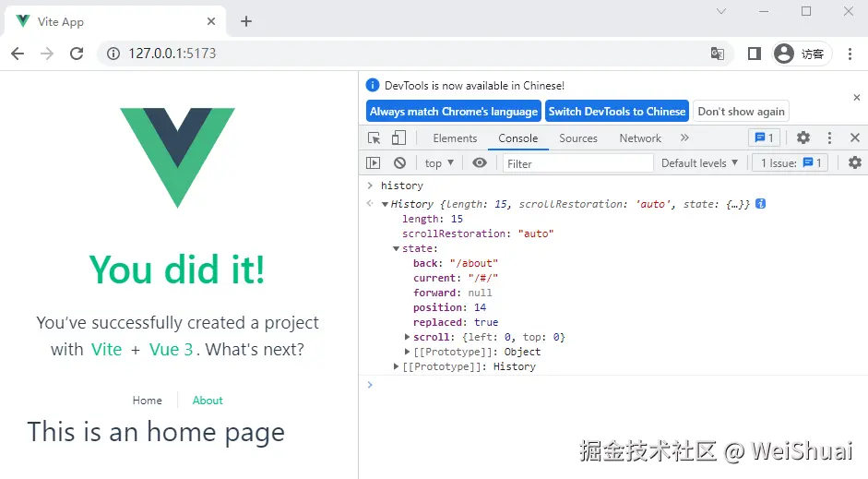Select the Vite App browser tab
868x479 pixels.
(115, 21)
